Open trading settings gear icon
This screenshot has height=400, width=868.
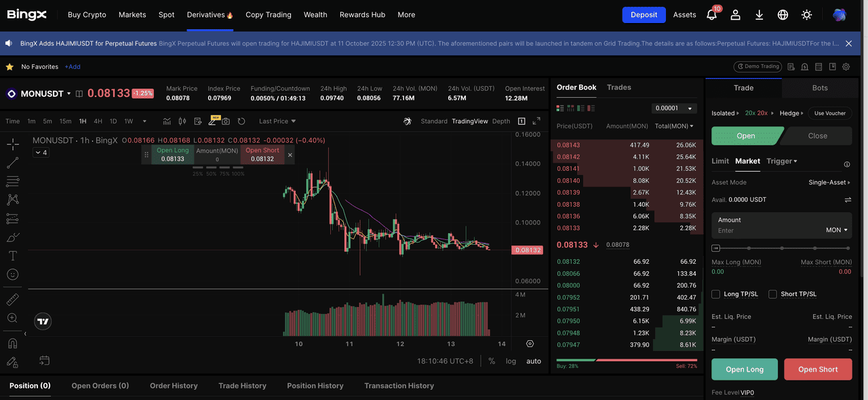pos(846,66)
